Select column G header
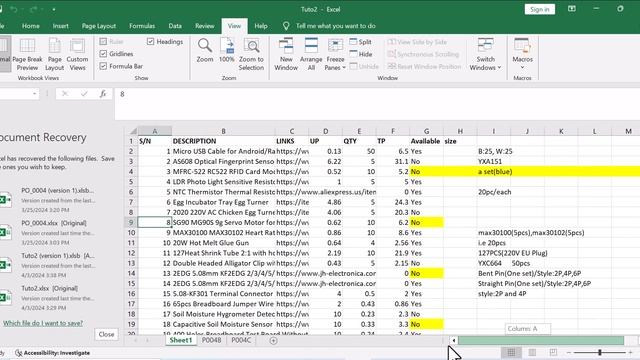This screenshot has height=360, width=640. click(x=426, y=131)
